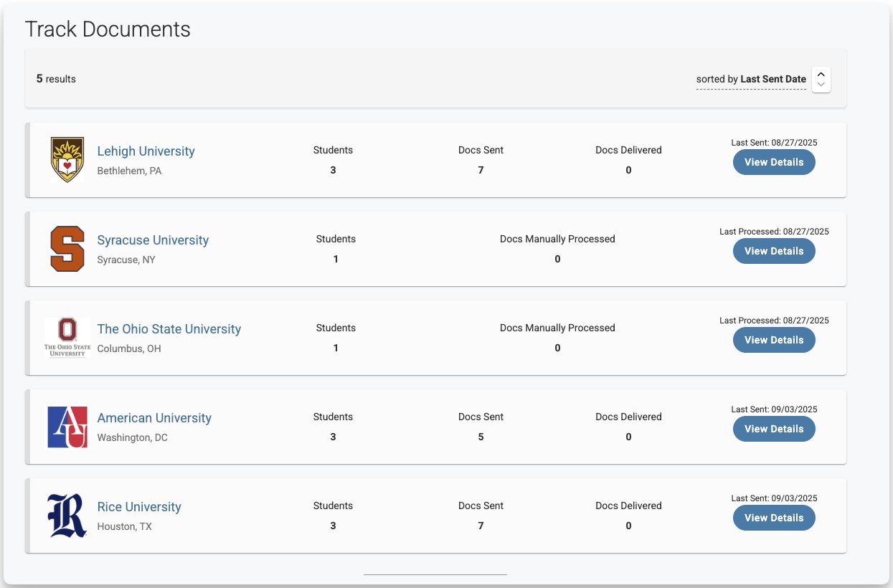Viewport: 893px width, 588px height.
Task: Click the '5 results' count text
Action: coord(56,79)
